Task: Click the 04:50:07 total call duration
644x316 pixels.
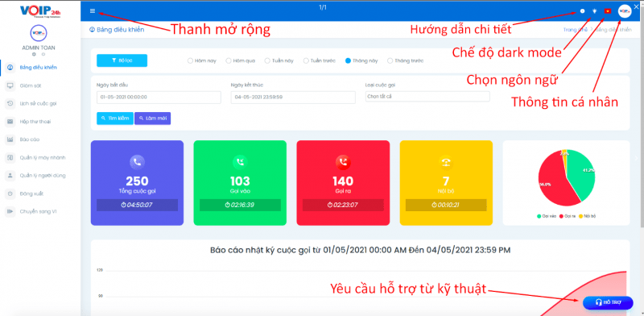Action: coord(137,205)
